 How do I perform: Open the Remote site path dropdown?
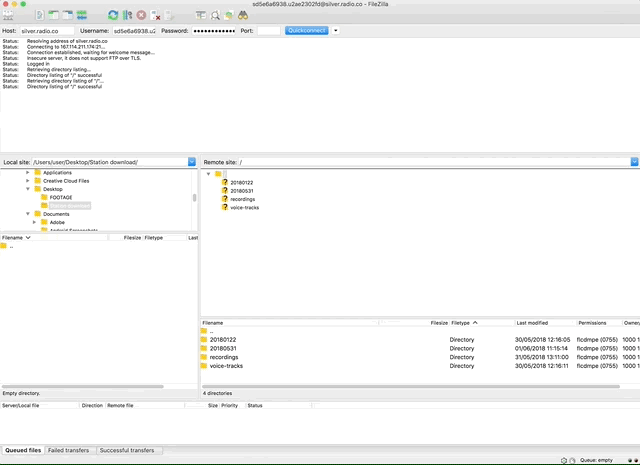pos(635,162)
